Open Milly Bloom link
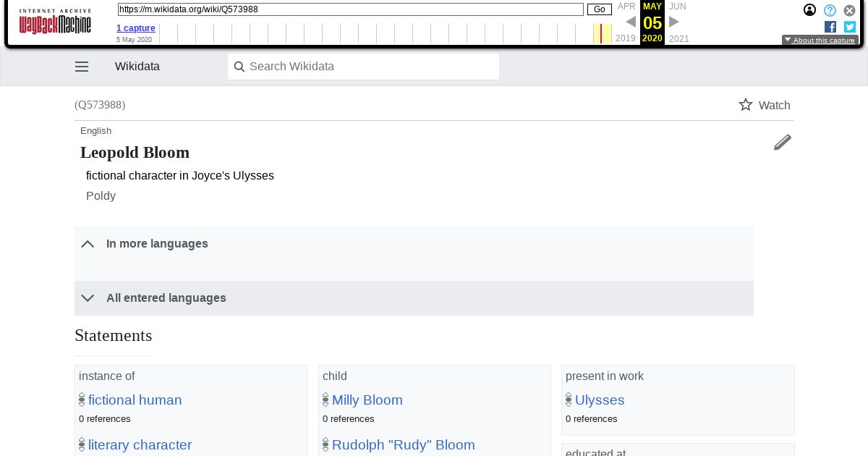Screen dimensions: 868x456 [367, 400]
